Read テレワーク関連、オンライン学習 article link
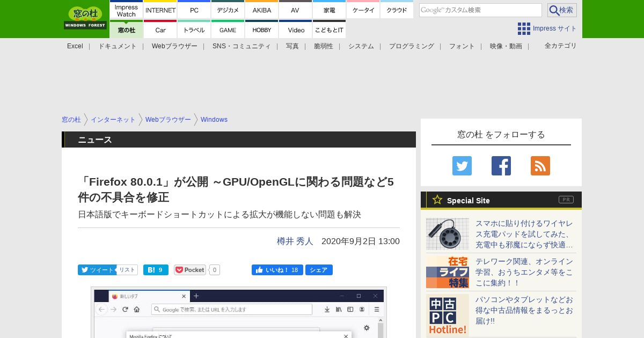The height and width of the screenshot is (338, 644). 524,272
